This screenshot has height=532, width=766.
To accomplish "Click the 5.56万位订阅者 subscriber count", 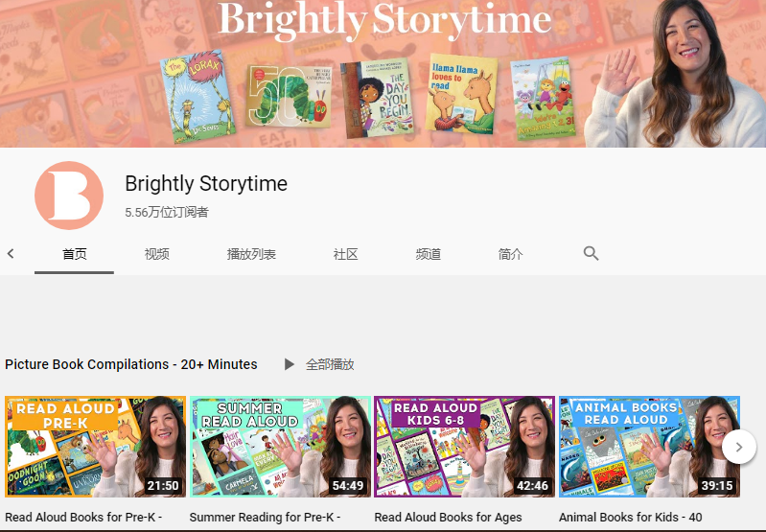I will (167, 212).
